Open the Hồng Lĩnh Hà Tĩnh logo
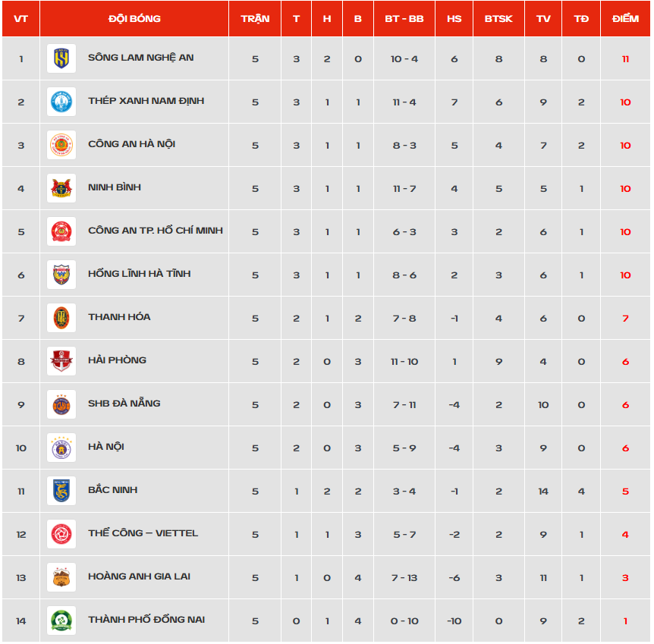This screenshot has height=644, width=654. [x=61, y=275]
